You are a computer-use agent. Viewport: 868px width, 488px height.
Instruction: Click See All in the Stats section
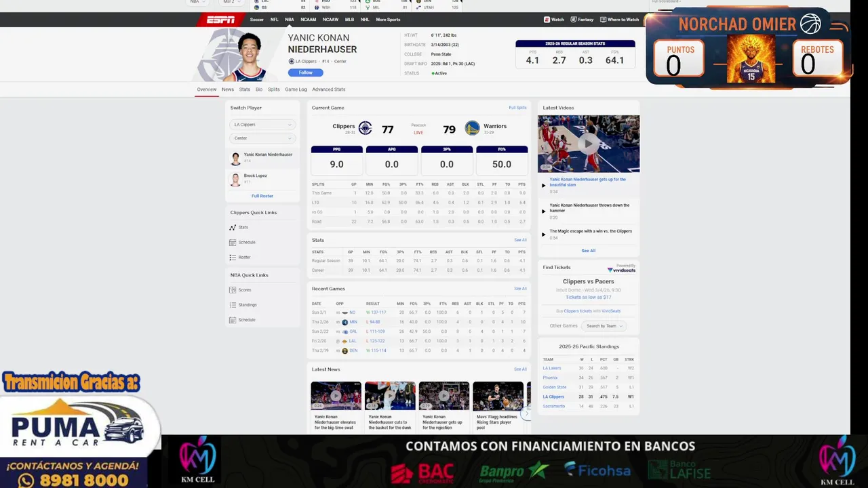point(520,240)
